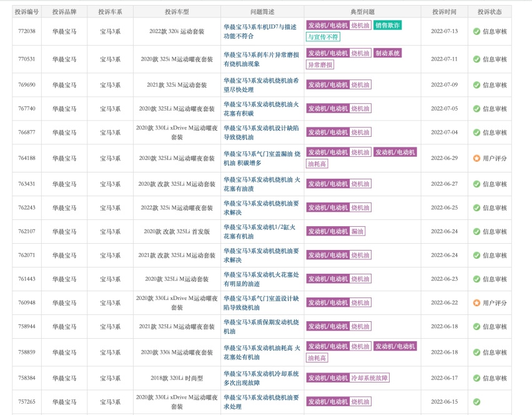
Task: Open complaint 气门室盖设计缺陷导致烧机油
Action: pyautogui.click(x=261, y=303)
